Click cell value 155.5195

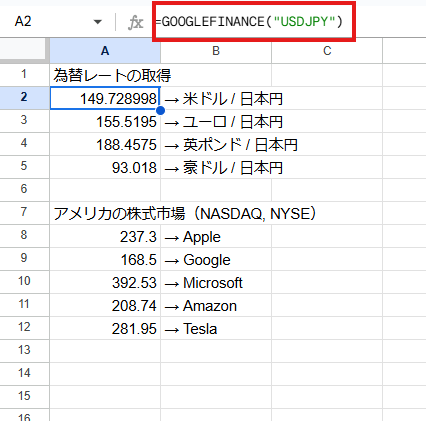pos(105,121)
